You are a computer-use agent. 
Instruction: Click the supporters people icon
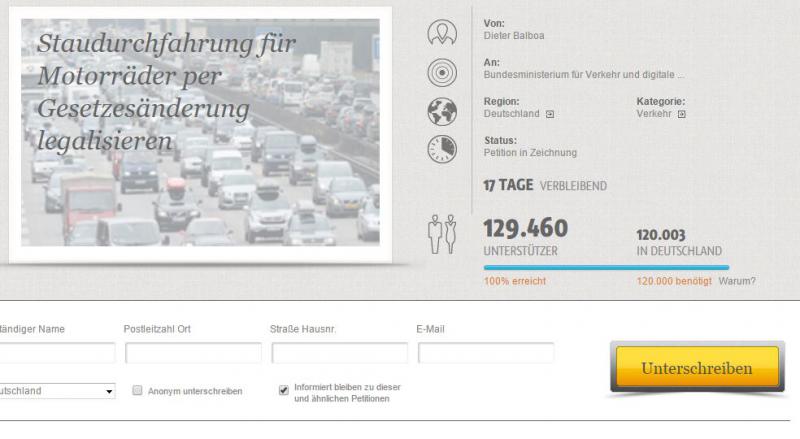click(x=442, y=234)
